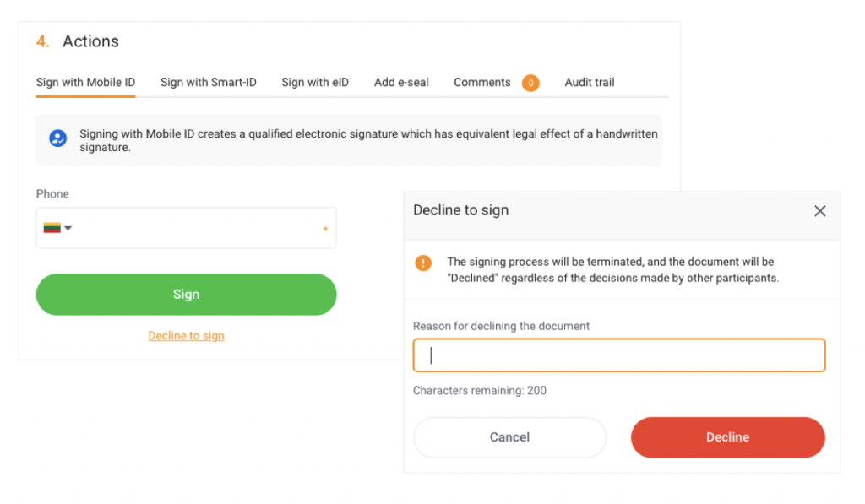Click the Decline to sign dialog title

(x=460, y=210)
